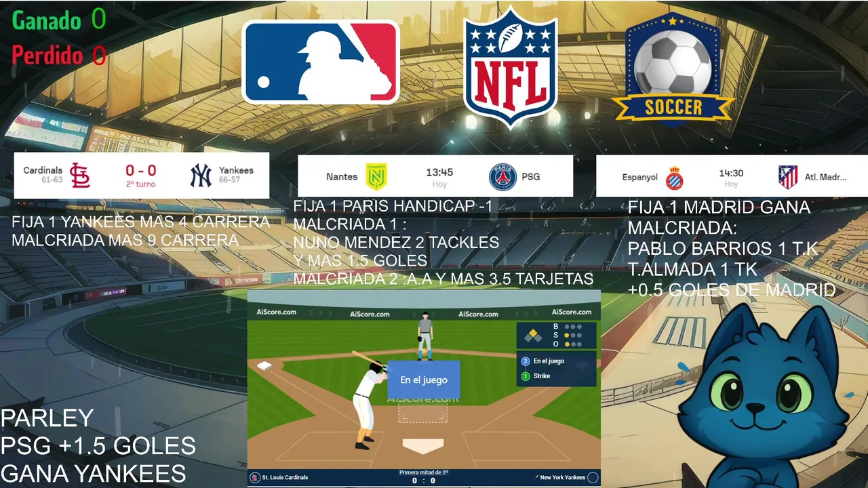This screenshot has height=488, width=868.
Task: Click 'FIJA 1 YANKEES MAS 4 CARRERA' text
Action: point(141,222)
